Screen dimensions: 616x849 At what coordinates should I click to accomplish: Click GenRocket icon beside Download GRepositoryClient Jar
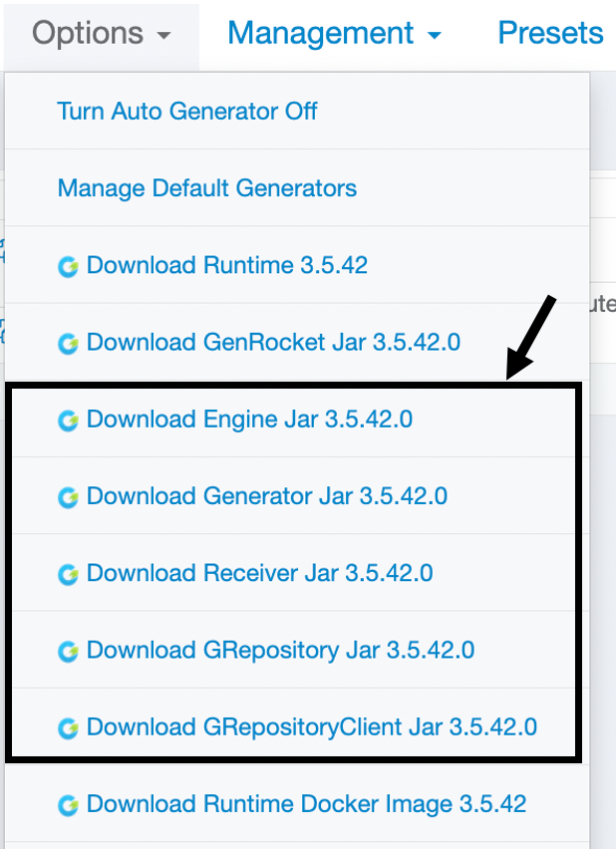coord(68,728)
